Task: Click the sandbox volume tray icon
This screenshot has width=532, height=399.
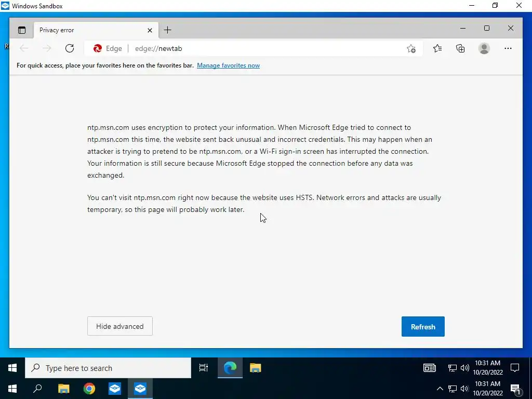Action: [465, 368]
